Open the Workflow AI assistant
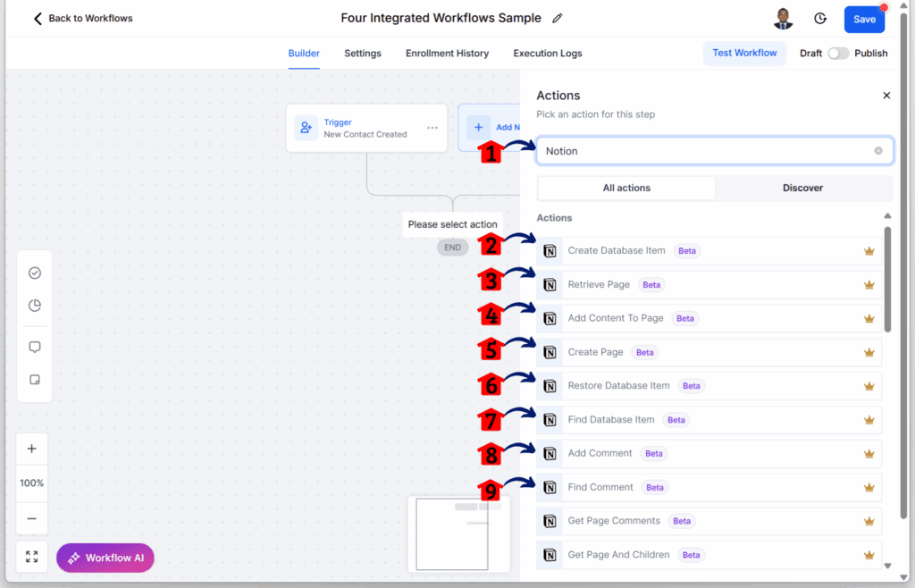Viewport: 915px width, 588px height. click(105, 558)
